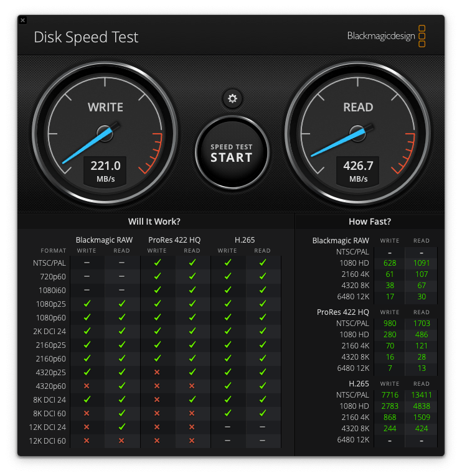Click the WRITE gauge label

[105, 107]
